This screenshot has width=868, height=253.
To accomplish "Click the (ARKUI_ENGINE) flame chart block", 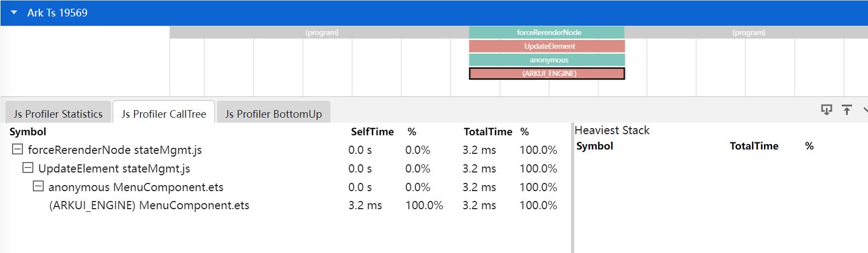I will pos(546,73).
